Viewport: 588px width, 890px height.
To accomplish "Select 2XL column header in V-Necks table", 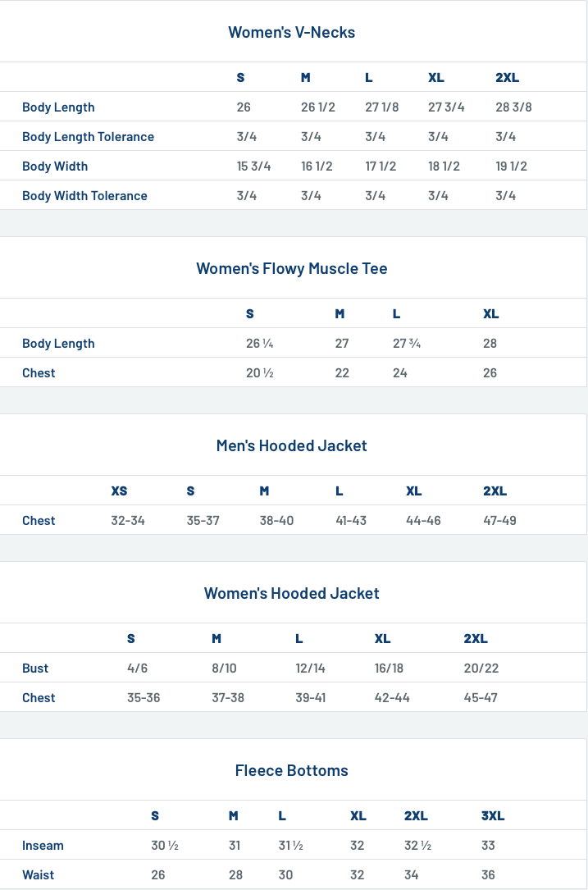I will point(508,78).
